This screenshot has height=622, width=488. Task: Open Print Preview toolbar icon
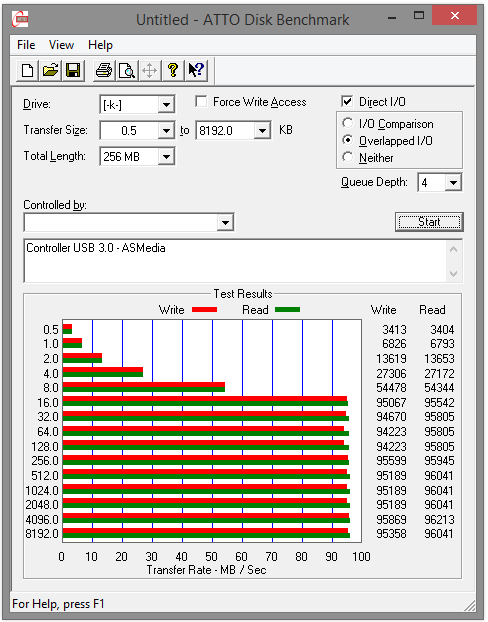point(127,71)
